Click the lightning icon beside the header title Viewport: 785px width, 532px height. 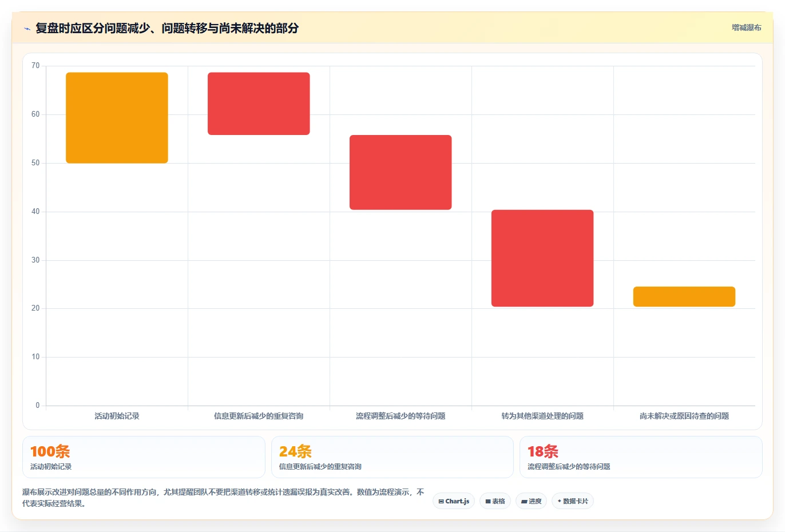[27, 29]
